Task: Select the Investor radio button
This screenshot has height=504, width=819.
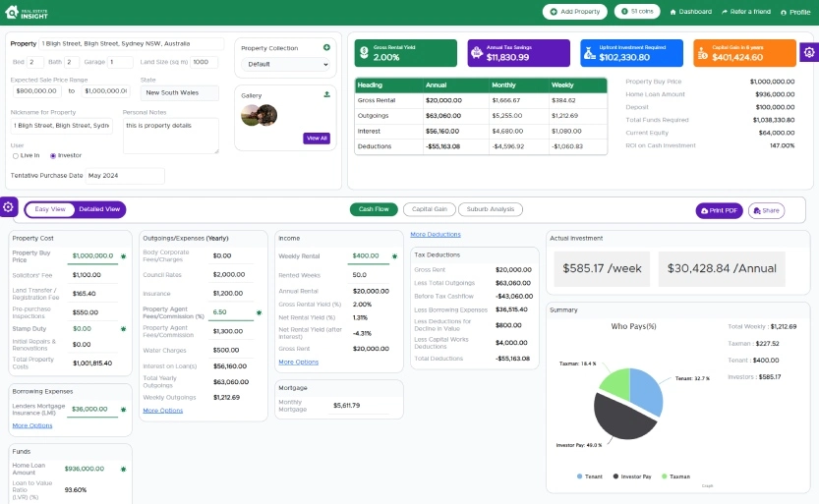Action: [x=53, y=156]
